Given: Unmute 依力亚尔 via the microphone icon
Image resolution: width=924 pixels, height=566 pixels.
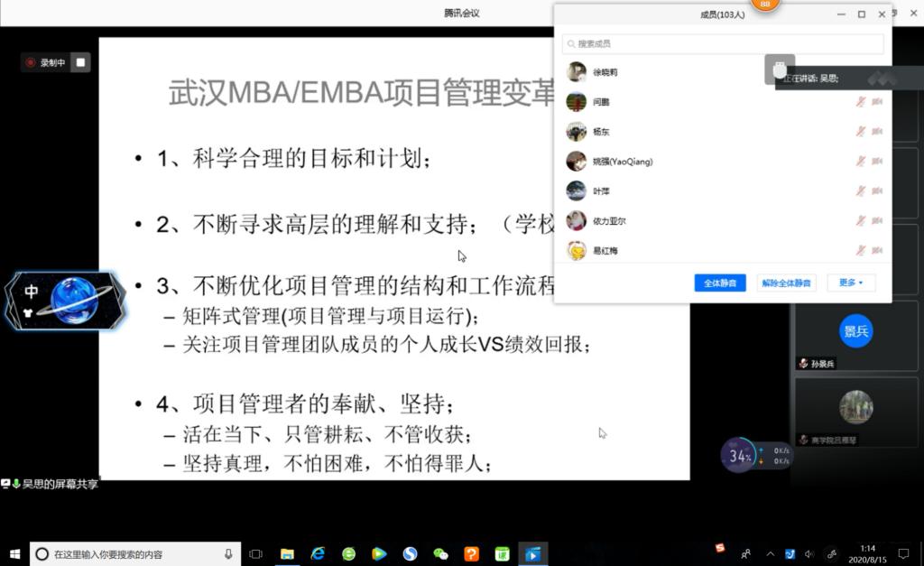Looking at the screenshot, I should click(861, 220).
